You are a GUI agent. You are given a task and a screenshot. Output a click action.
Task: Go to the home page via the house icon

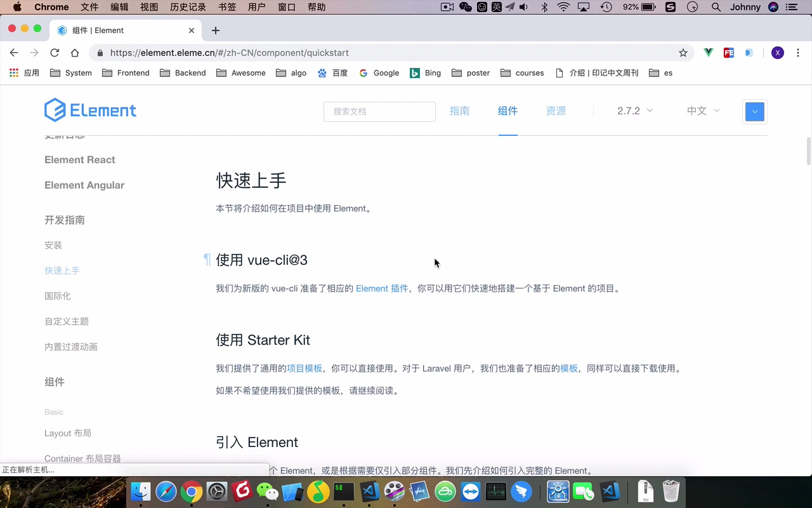click(75, 53)
